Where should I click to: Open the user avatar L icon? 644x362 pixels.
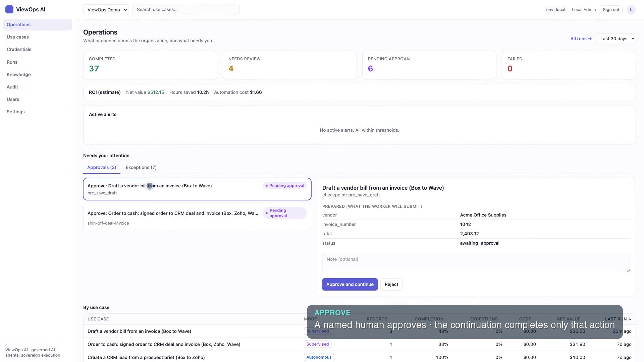[631, 10]
